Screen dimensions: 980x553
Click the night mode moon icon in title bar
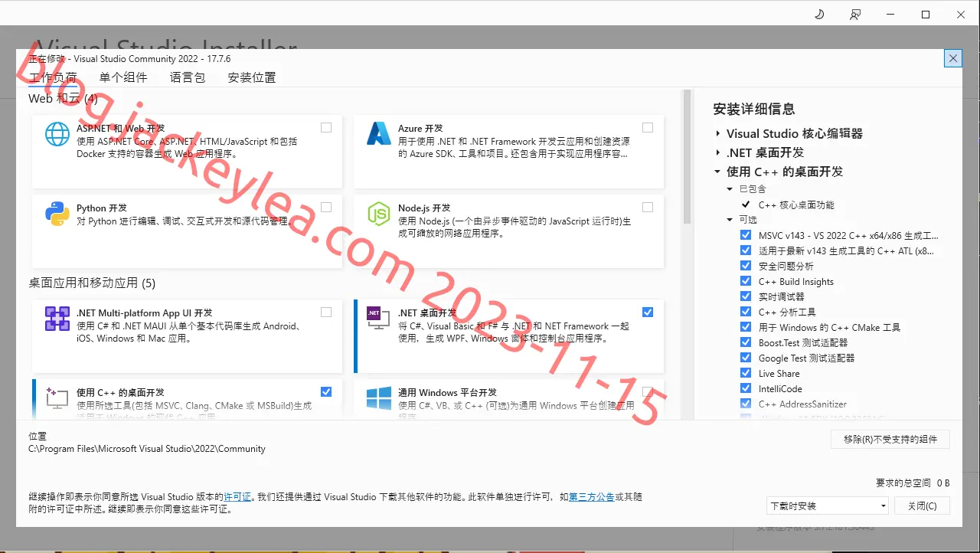pos(819,15)
